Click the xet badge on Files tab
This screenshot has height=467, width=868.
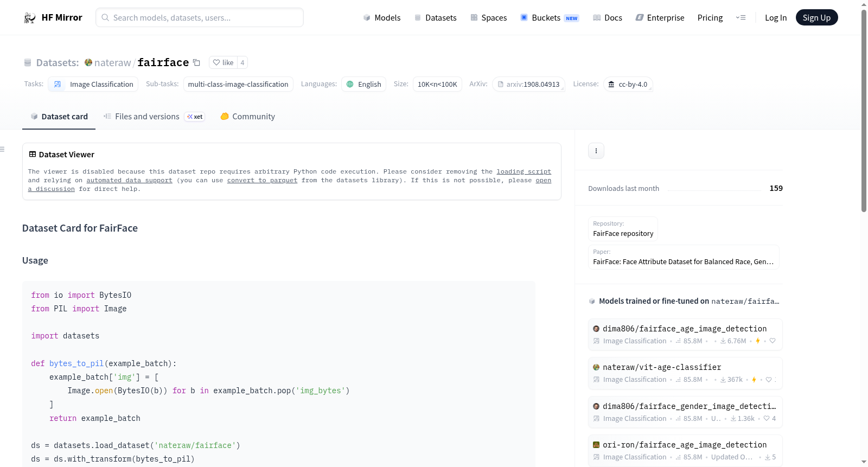[195, 117]
